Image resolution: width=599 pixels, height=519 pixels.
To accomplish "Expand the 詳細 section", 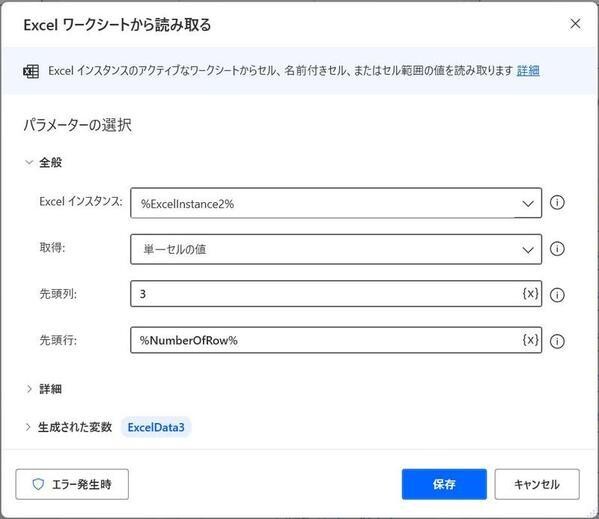I will coord(29,389).
